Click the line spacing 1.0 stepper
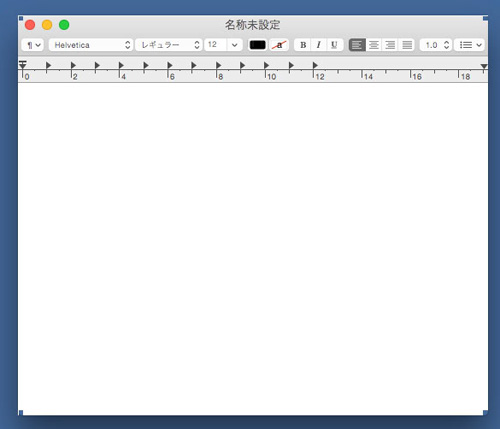Screen dimensions: 500x429 tap(436, 45)
